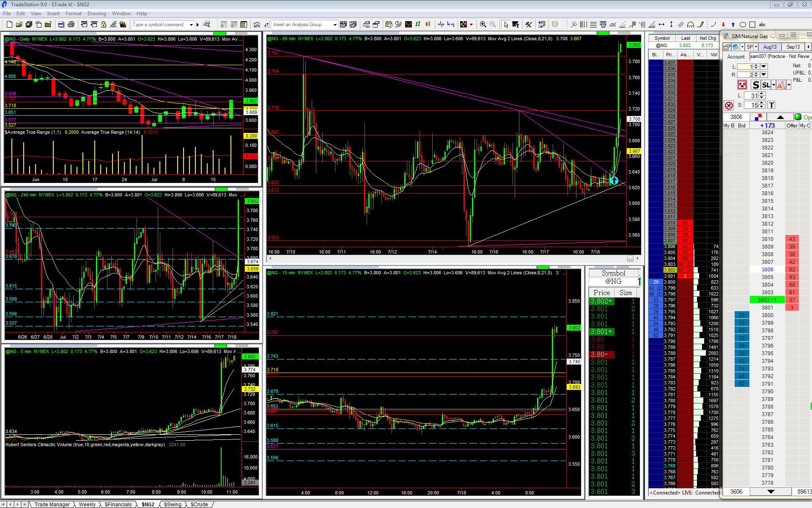Open the R quantity dropdown arrow
The image size is (812, 508).
pos(764,75)
